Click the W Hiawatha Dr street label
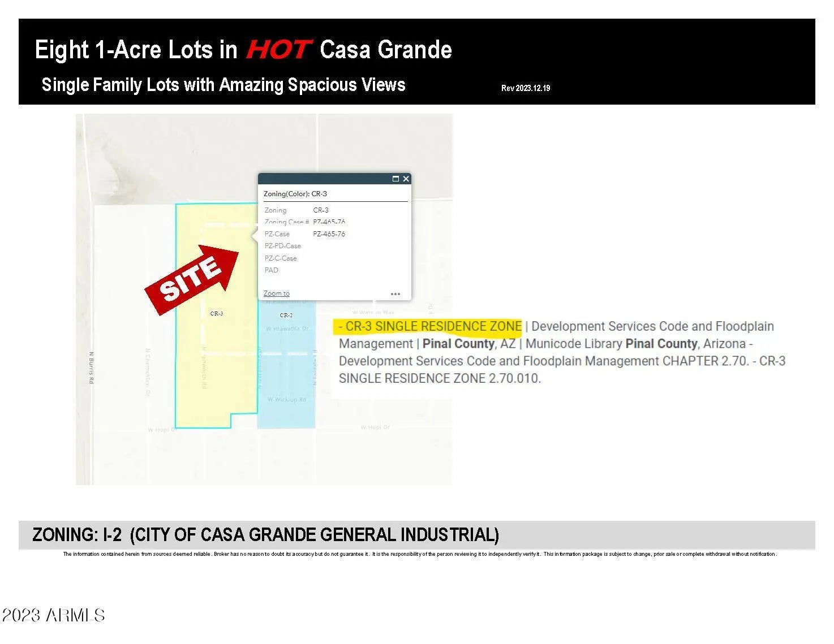 tap(287, 329)
